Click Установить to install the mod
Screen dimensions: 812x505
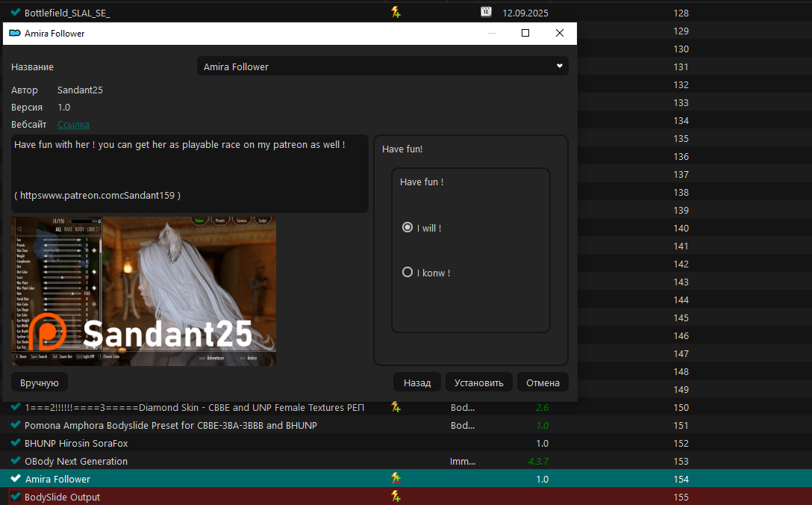click(478, 382)
